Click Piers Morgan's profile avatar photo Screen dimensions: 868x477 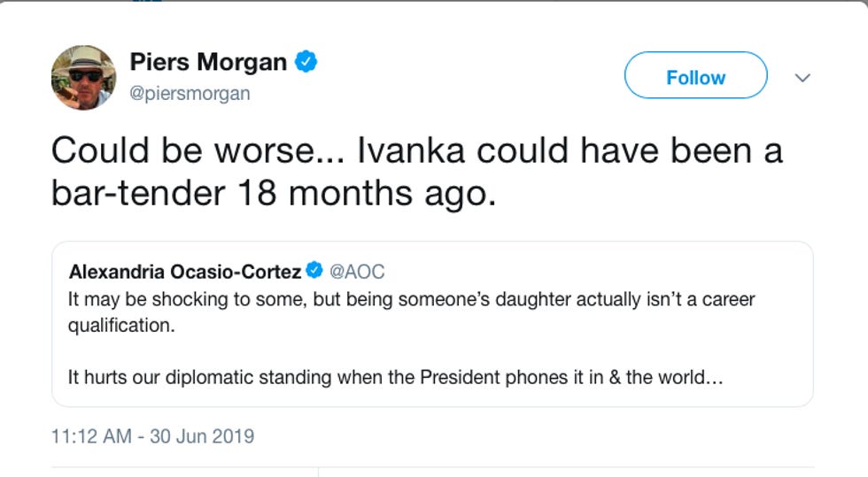[x=83, y=78]
